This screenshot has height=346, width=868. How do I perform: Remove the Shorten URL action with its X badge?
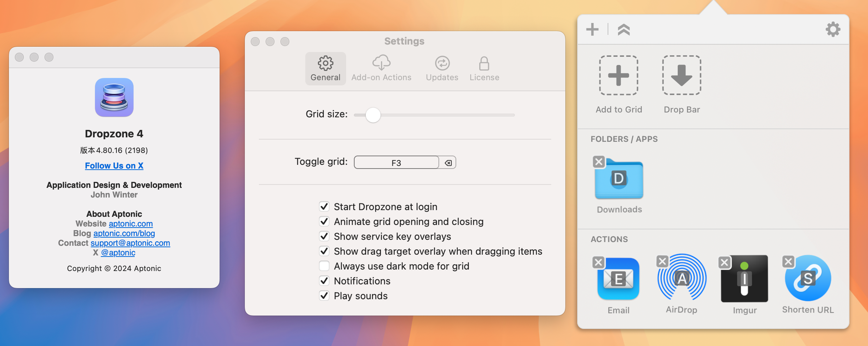click(788, 262)
